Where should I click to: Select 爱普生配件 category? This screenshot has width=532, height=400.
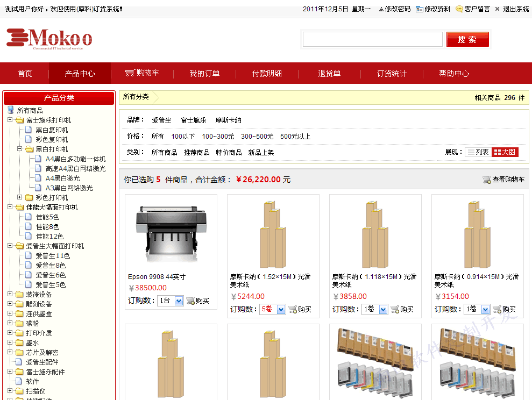42,362
